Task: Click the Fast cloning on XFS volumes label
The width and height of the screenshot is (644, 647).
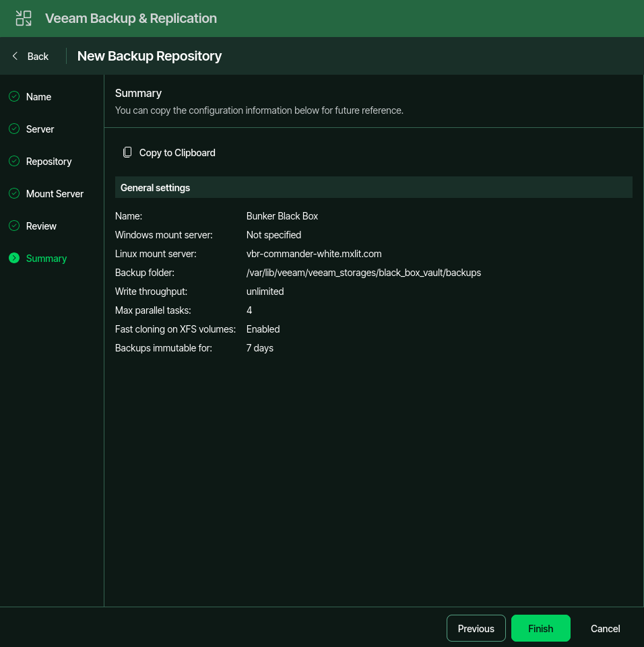Action: point(175,329)
